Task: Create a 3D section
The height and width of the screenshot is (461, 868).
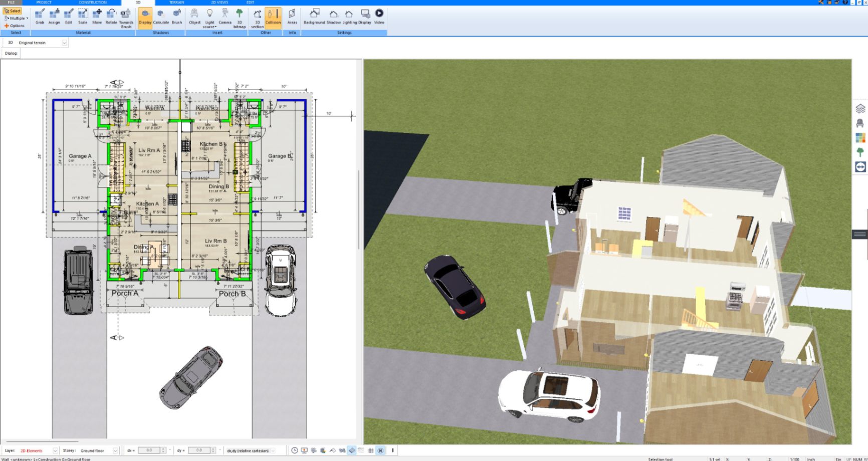Action: coord(257,18)
